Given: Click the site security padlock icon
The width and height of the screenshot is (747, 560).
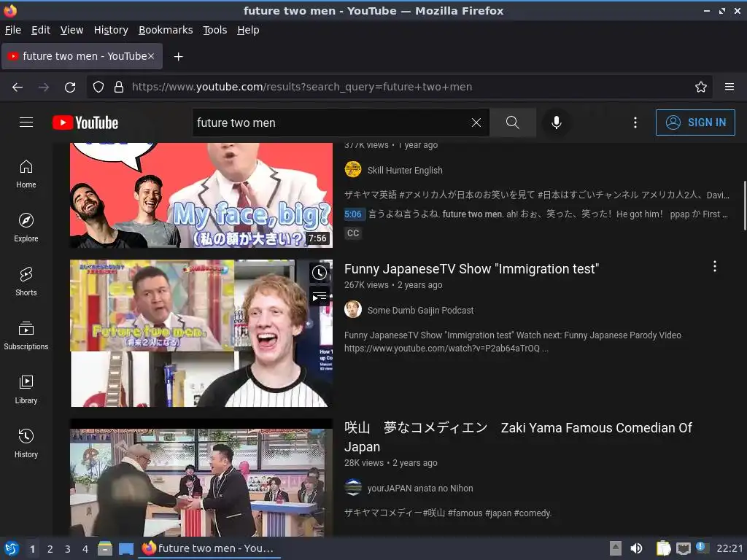Looking at the screenshot, I should click(119, 87).
